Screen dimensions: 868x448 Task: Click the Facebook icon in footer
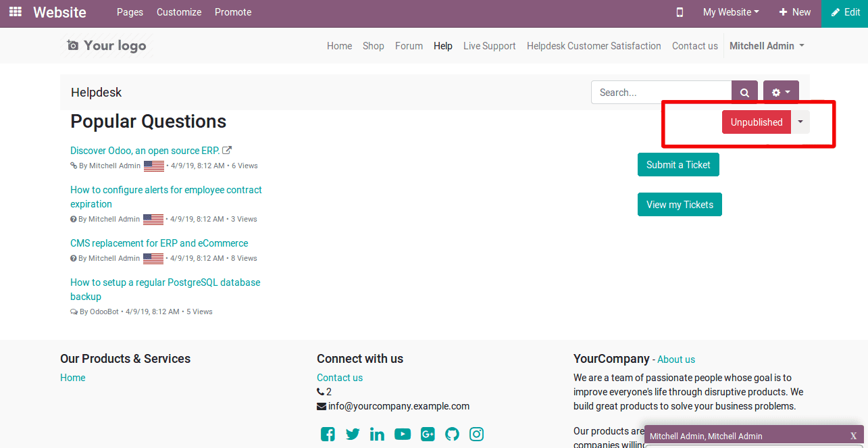[x=328, y=434]
